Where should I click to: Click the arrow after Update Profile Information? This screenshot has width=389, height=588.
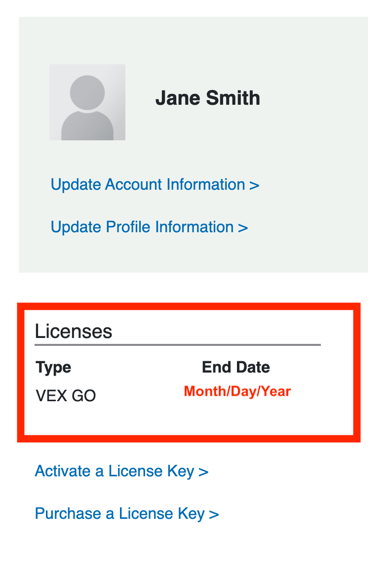pos(243,228)
